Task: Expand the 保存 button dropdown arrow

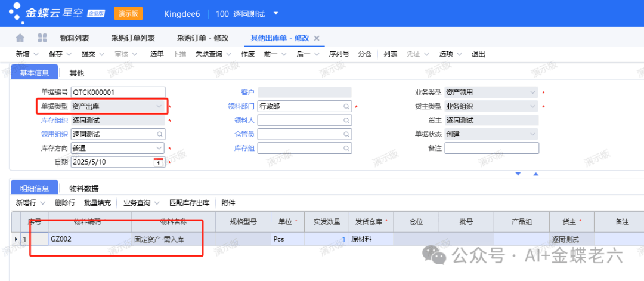Action: point(69,54)
